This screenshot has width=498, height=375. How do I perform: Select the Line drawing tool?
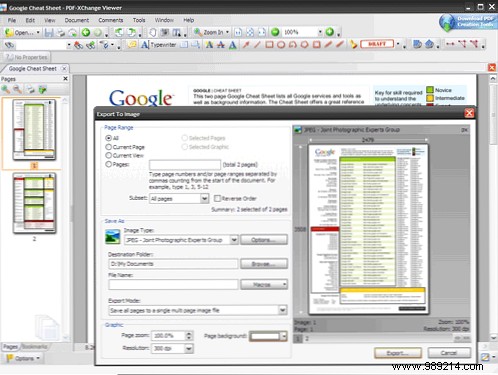(257, 44)
